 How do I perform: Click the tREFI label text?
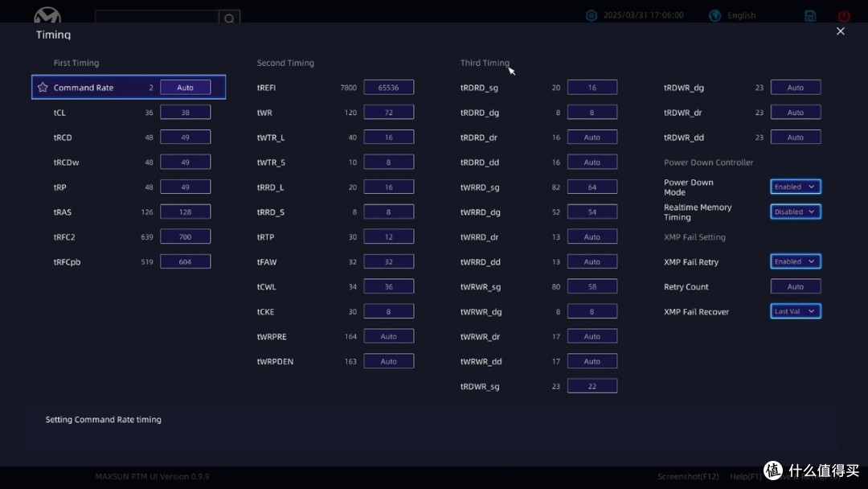click(266, 88)
